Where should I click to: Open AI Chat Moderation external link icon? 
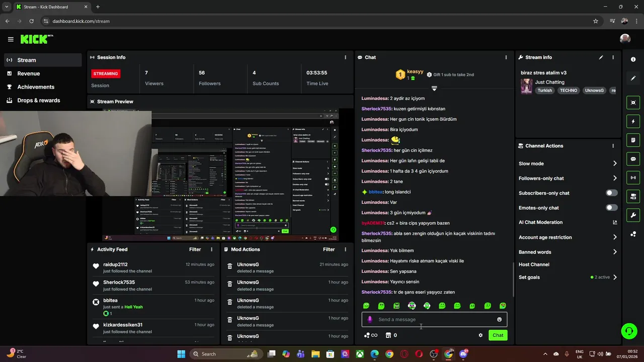point(615,222)
